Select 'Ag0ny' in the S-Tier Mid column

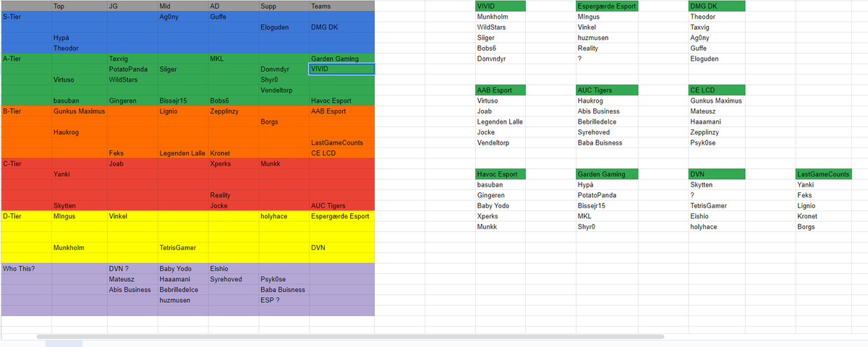(x=182, y=16)
